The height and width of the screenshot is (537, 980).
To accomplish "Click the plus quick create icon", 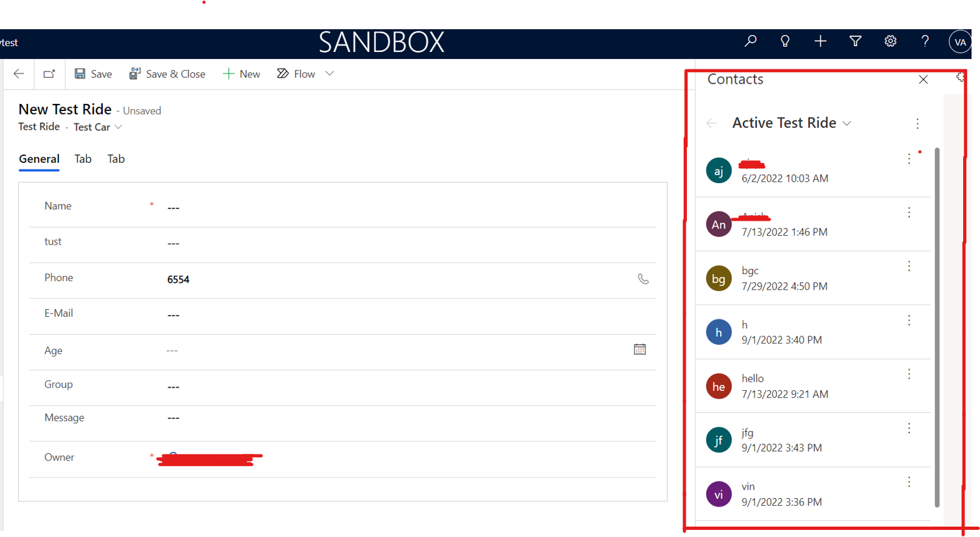I will click(x=820, y=42).
